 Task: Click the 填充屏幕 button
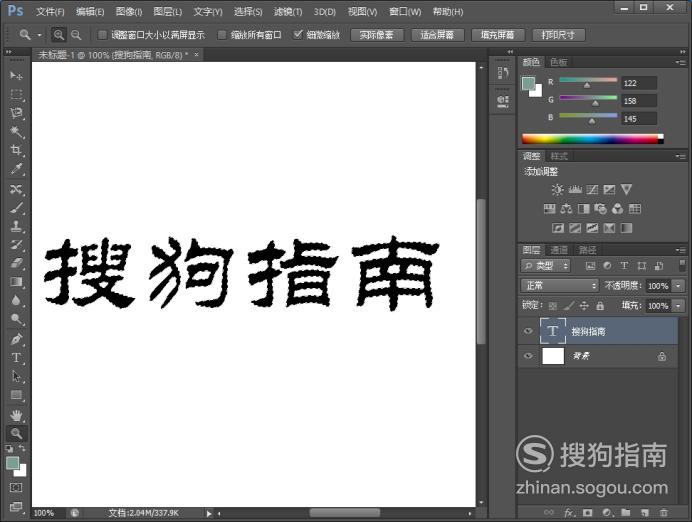coord(498,35)
